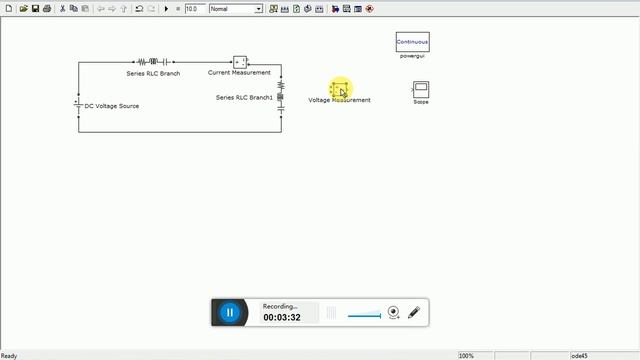This screenshot has width=640, height=360.
Task: Pause the screen recording
Action: [230, 313]
